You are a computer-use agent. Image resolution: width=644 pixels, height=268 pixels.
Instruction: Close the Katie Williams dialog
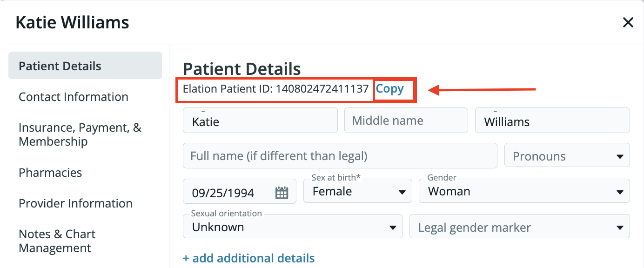point(628,22)
